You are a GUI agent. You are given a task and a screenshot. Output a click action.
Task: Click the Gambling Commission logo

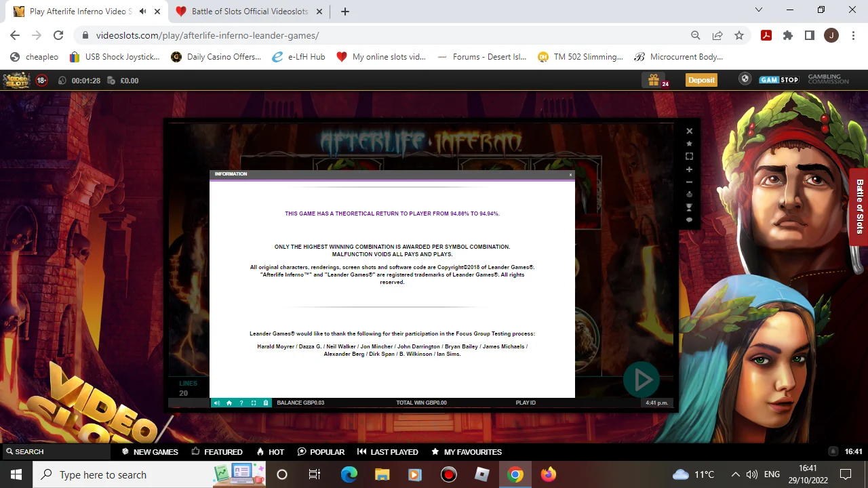click(828, 79)
